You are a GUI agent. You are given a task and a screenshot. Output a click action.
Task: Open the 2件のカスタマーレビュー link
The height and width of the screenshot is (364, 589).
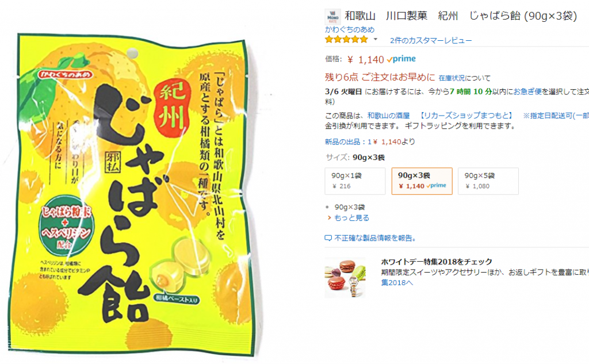[431, 40]
